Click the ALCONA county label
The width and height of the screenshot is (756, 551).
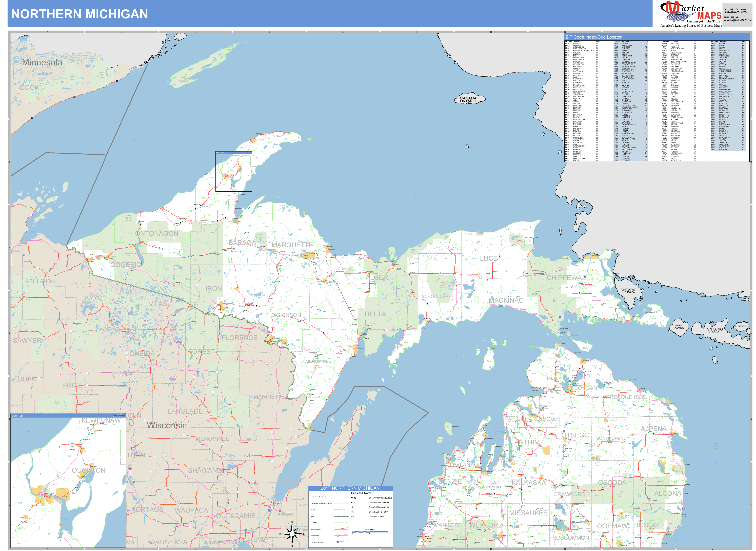point(668,493)
